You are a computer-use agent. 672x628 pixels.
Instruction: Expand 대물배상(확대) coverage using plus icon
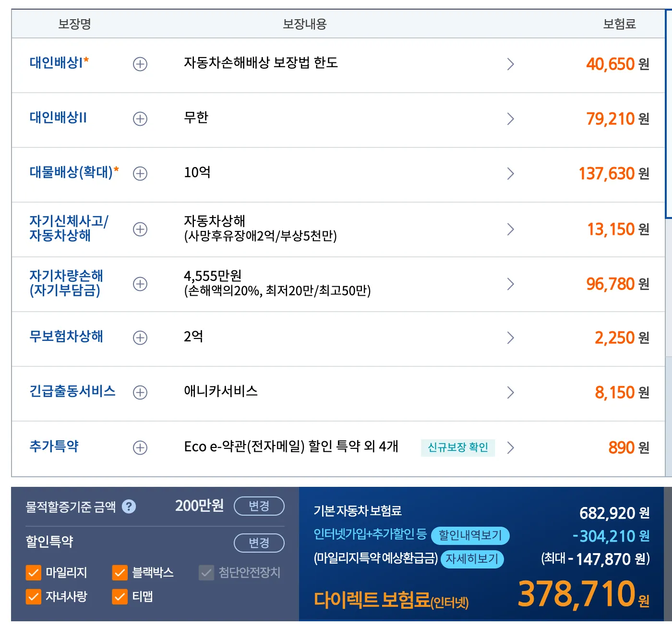[140, 174]
